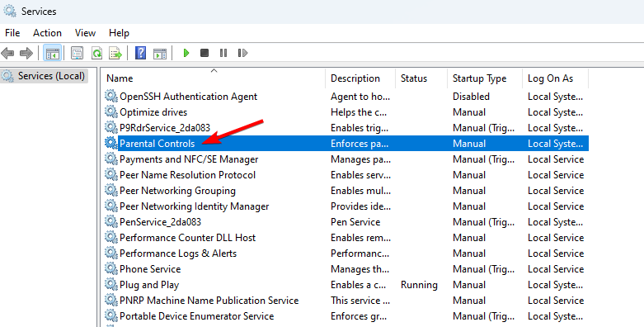This screenshot has width=644, height=327.
Task: Select the Plug and Play service name
Action: (149, 285)
